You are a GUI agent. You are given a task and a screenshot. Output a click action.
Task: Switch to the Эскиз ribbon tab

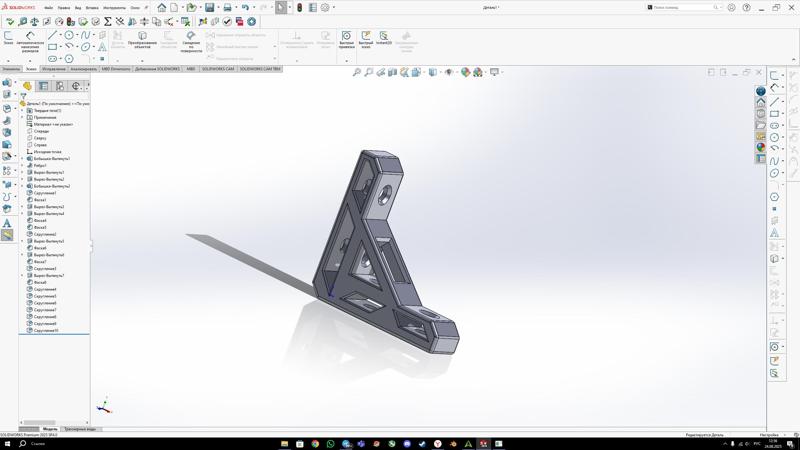click(31, 68)
